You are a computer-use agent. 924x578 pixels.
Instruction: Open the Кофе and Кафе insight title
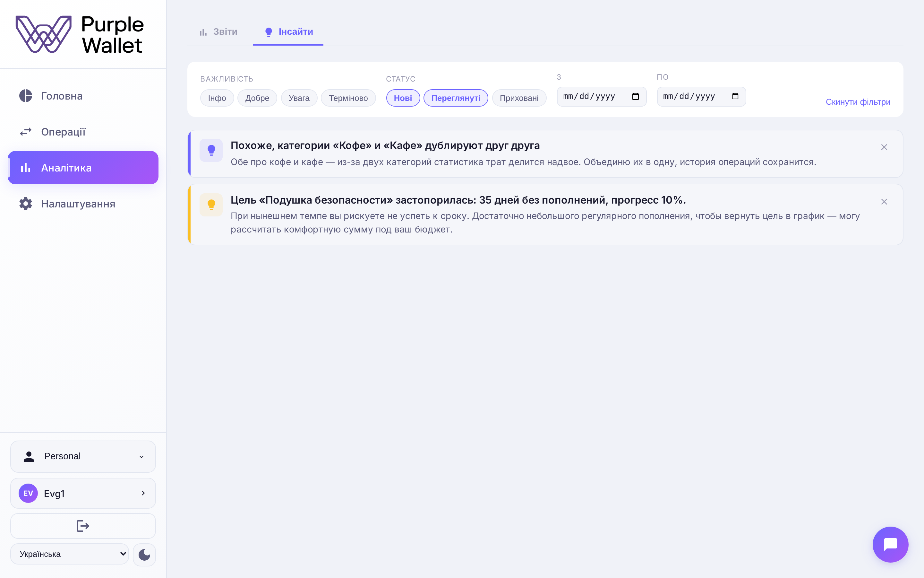coord(385,146)
